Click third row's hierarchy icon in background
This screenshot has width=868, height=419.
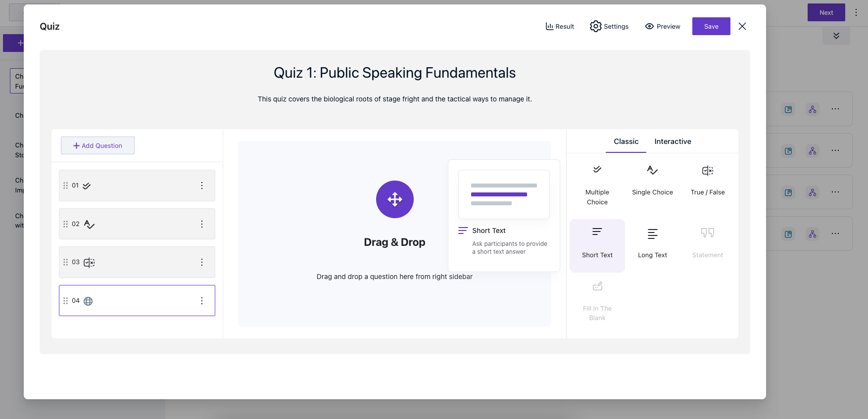813,192
